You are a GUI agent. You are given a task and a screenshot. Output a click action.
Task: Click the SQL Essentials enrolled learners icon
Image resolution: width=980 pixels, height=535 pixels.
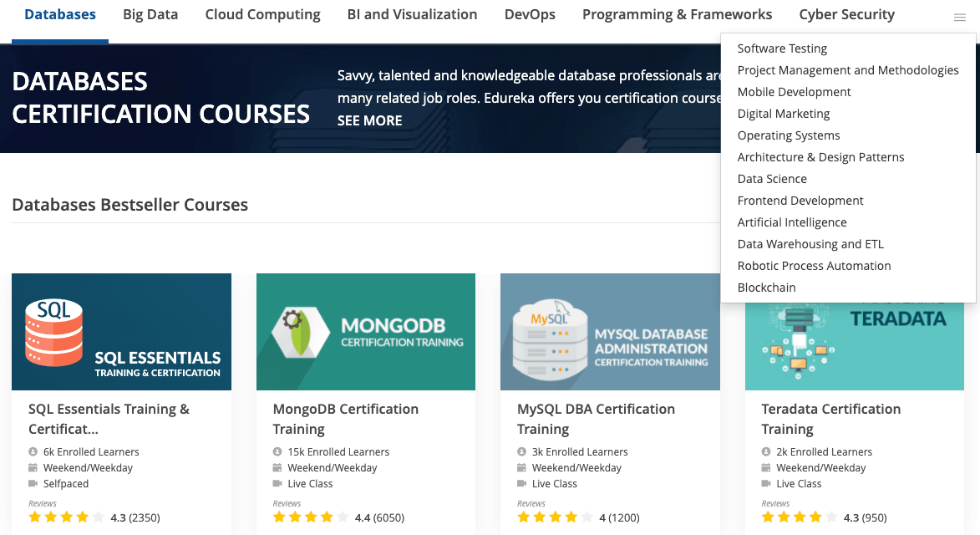pyautogui.click(x=33, y=451)
